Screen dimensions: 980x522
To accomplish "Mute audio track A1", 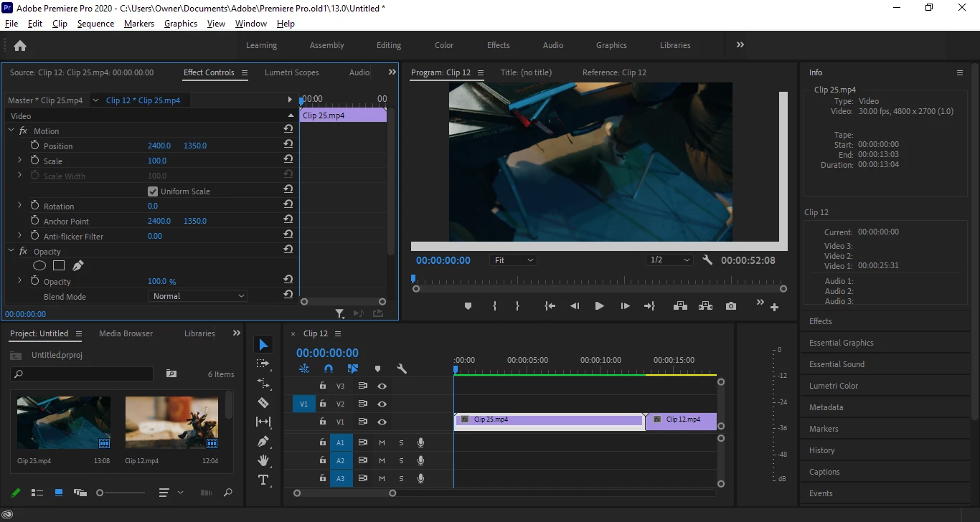I will coord(382,442).
